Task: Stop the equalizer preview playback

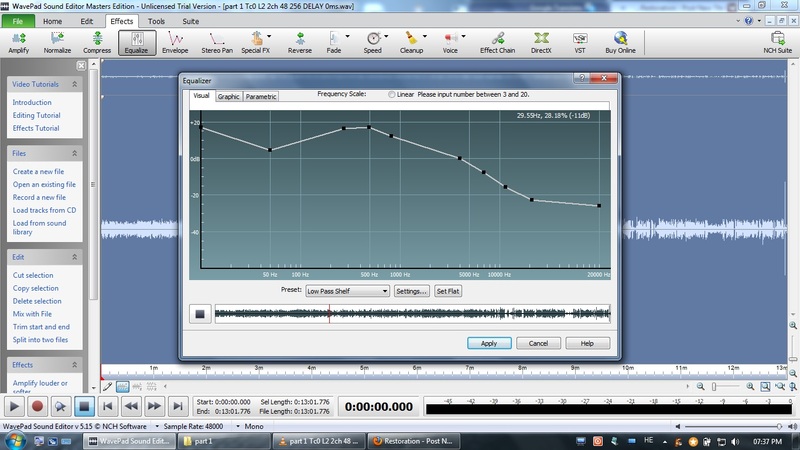Action: [200, 314]
